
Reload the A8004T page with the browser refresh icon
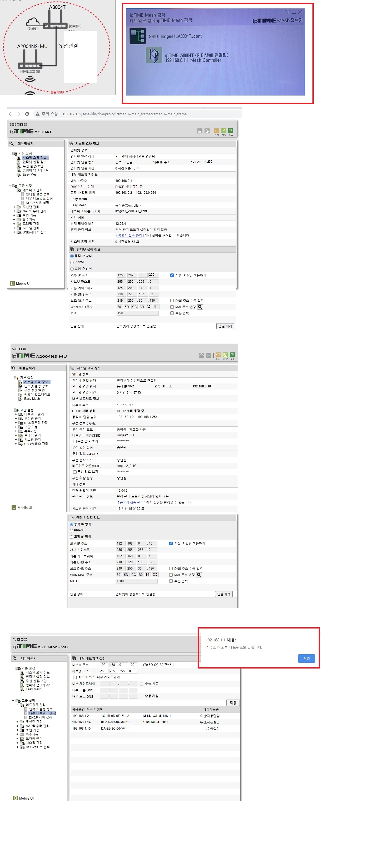(27, 114)
